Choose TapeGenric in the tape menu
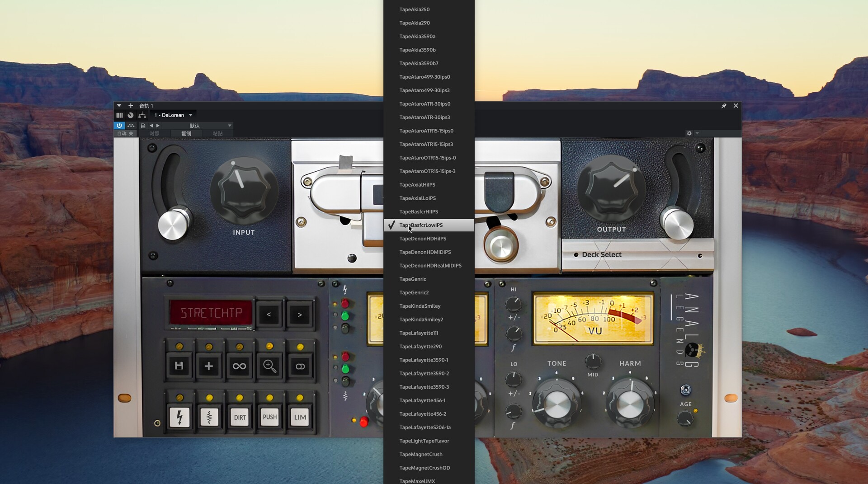 (412, 279)
